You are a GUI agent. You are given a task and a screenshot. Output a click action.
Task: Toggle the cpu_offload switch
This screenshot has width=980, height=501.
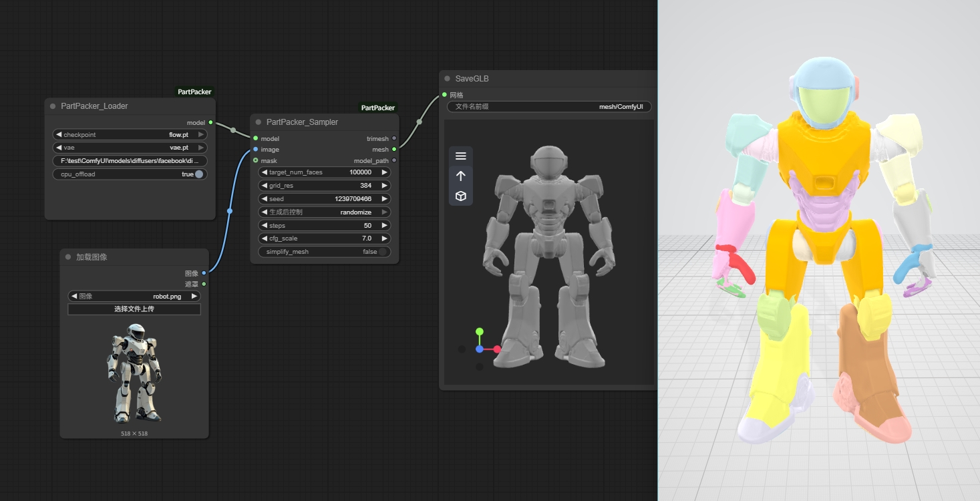[x=198, y=174]
